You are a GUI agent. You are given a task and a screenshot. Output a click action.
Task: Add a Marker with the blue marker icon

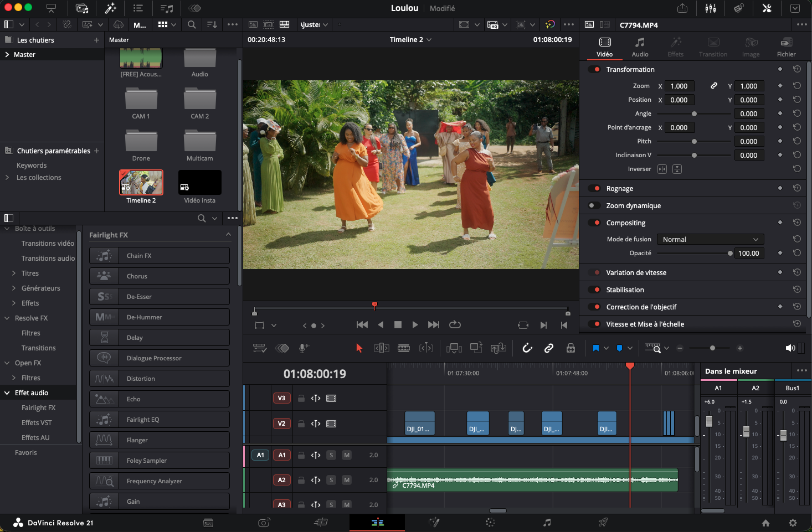coord(619,348)
